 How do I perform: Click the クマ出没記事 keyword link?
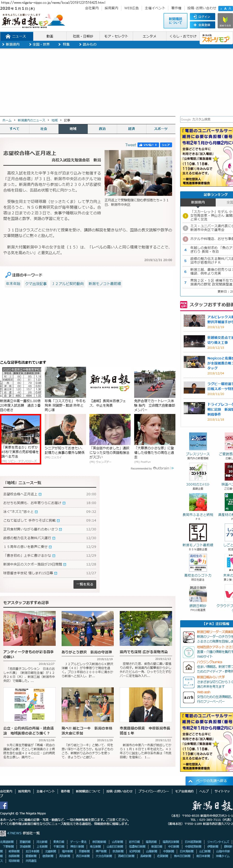click(36, 284)
